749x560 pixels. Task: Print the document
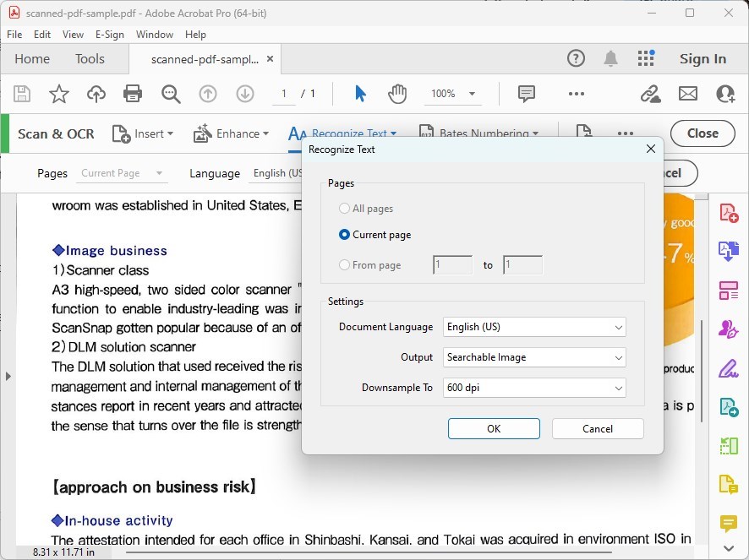(132, 94)
